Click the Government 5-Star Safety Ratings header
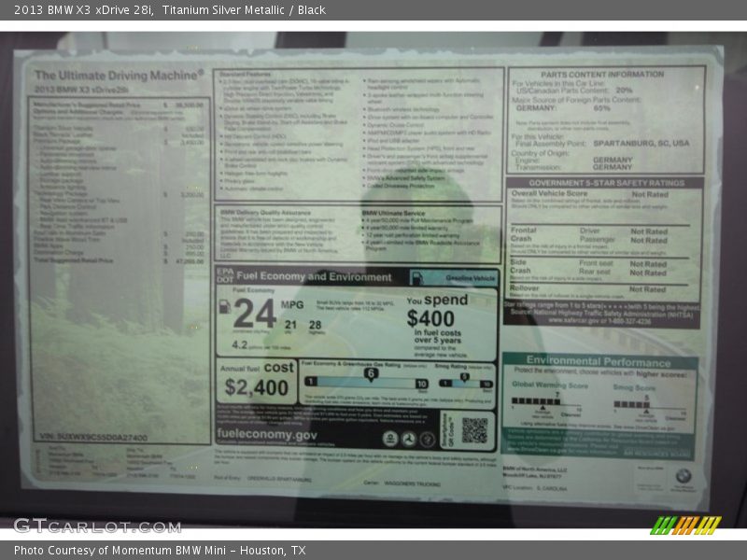Viewport: 747px width, 560px height. tap(606, 183)
